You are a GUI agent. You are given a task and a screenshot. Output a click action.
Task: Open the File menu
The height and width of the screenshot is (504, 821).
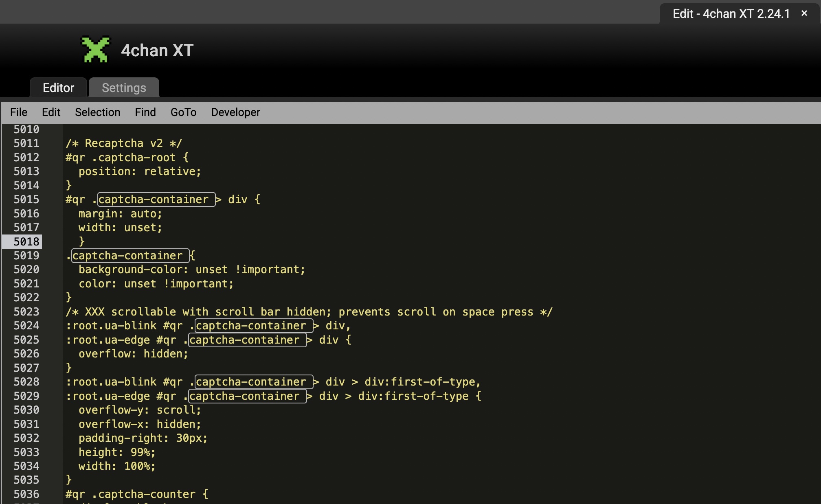[19, 112]
